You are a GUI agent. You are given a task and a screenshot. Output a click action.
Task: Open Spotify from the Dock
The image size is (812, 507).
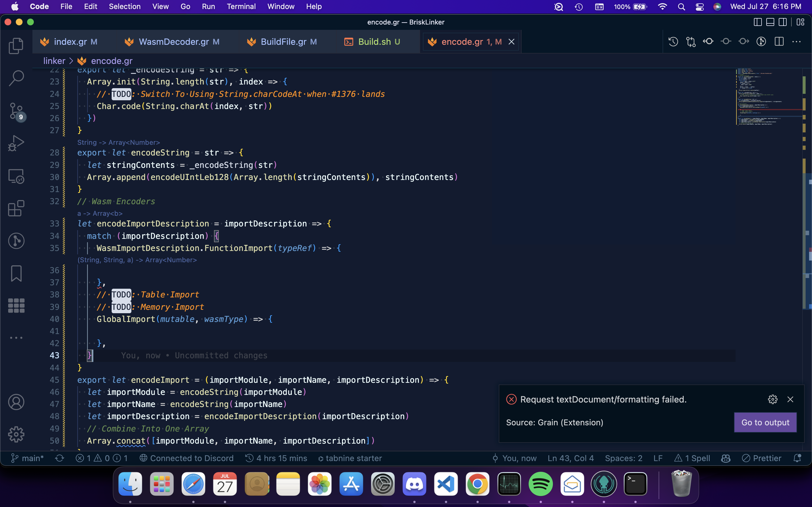pos(540,484)
